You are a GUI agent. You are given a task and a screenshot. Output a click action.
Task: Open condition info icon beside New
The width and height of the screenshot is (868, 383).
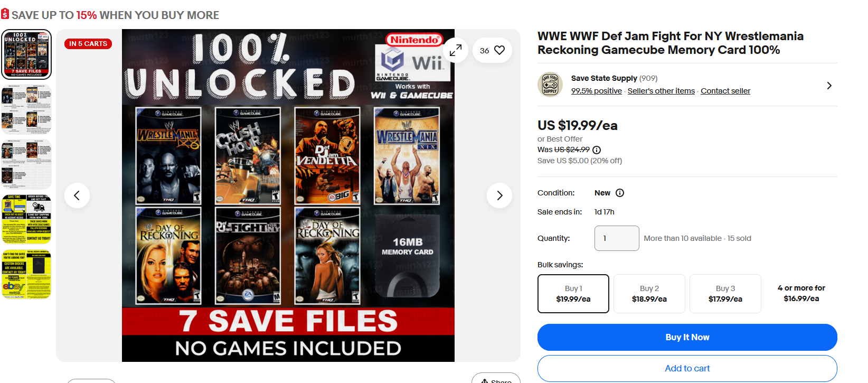point(620,193)
